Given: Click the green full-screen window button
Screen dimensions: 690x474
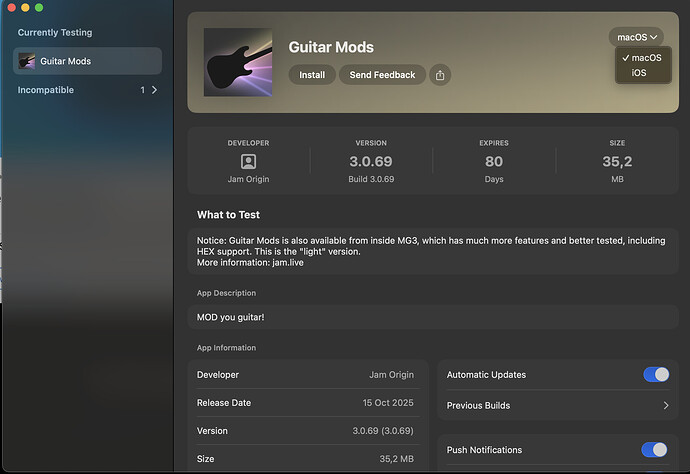Looking at the screenshot, I should point(39,7).
